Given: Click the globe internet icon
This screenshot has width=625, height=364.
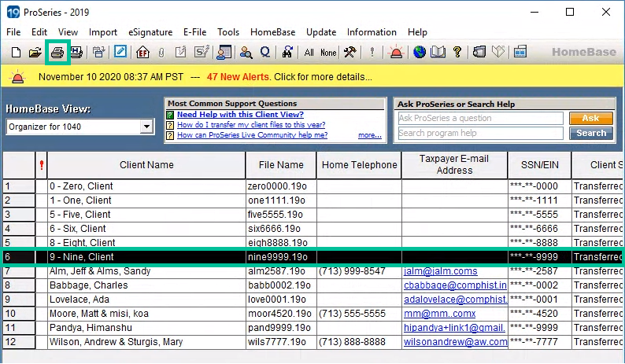Looking at the screenshot, I should click(x=419, y=52).
